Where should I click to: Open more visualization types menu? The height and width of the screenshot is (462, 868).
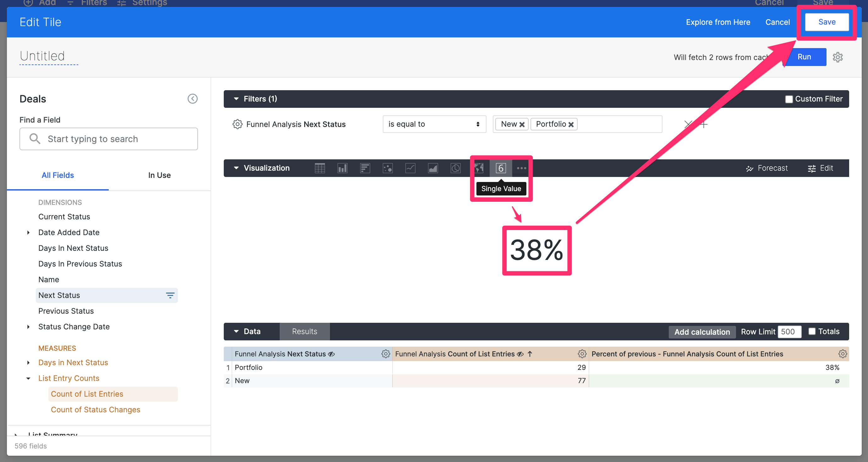521,168
